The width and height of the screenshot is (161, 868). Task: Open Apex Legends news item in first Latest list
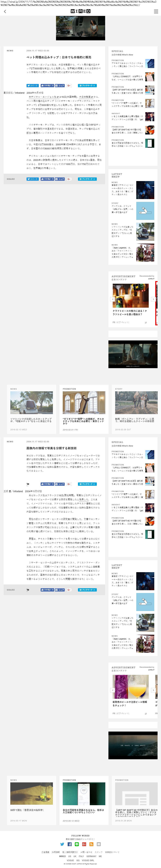133,252
